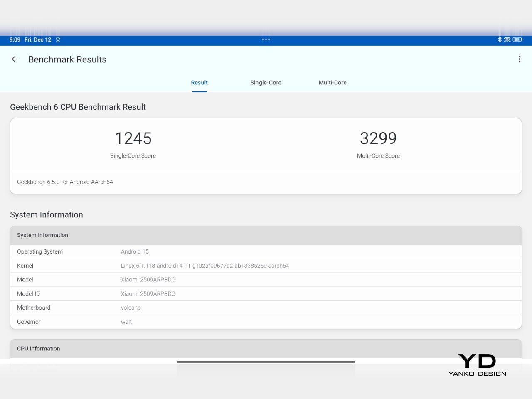532x399 pixels.
Task: Select the Kernel version row
Action: tap(266, 266)
